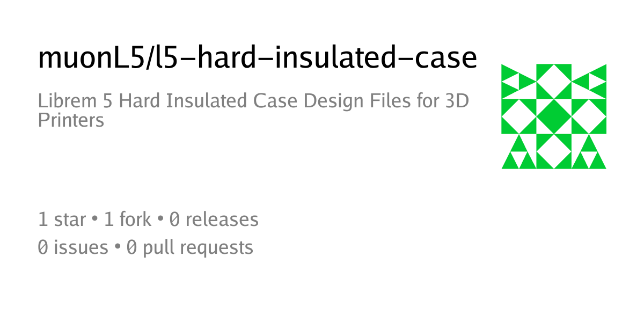Click the Librem 5 Hard Insulated description line
The image size is (644, 322).
[254, 101]
